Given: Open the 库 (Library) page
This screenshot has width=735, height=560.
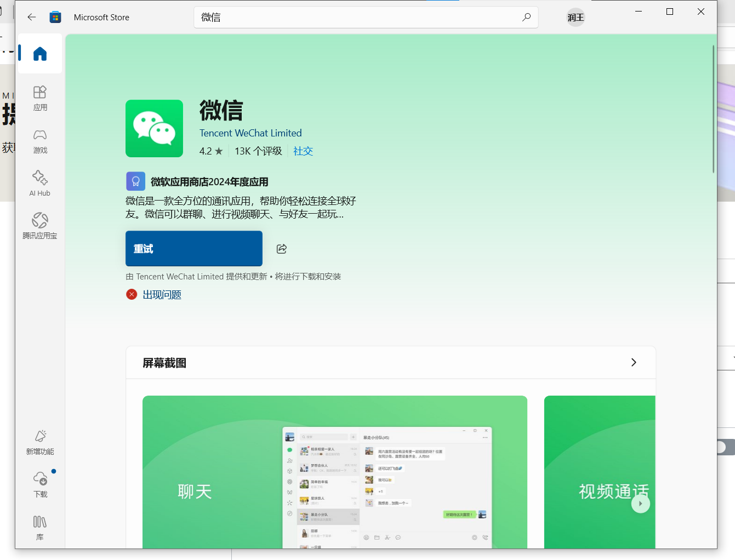Looking at the screenshot, I should (x=40, y=528).
